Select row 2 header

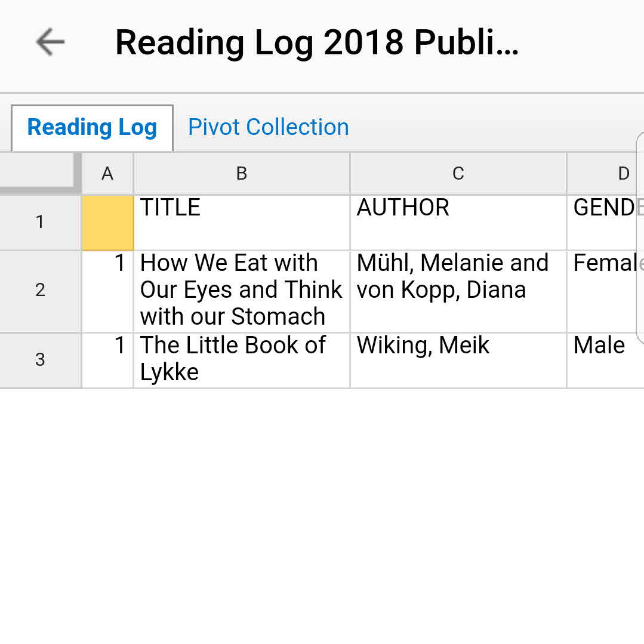40,291
